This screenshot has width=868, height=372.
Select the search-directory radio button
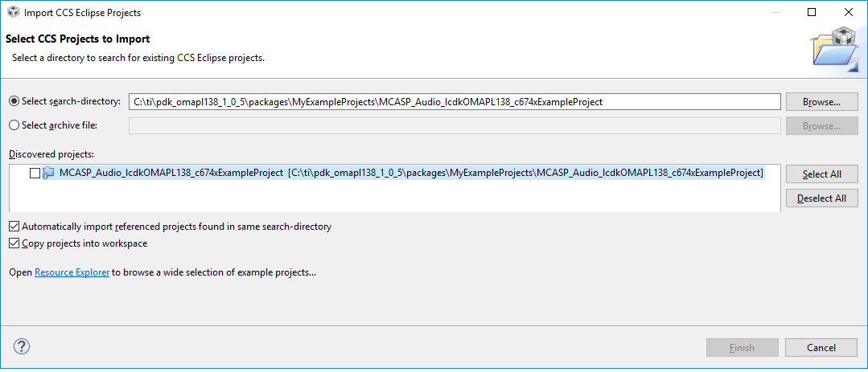coord(14,101)
